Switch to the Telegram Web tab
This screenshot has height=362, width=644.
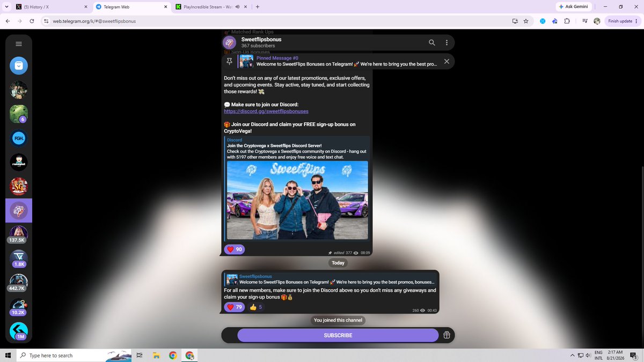131,7
